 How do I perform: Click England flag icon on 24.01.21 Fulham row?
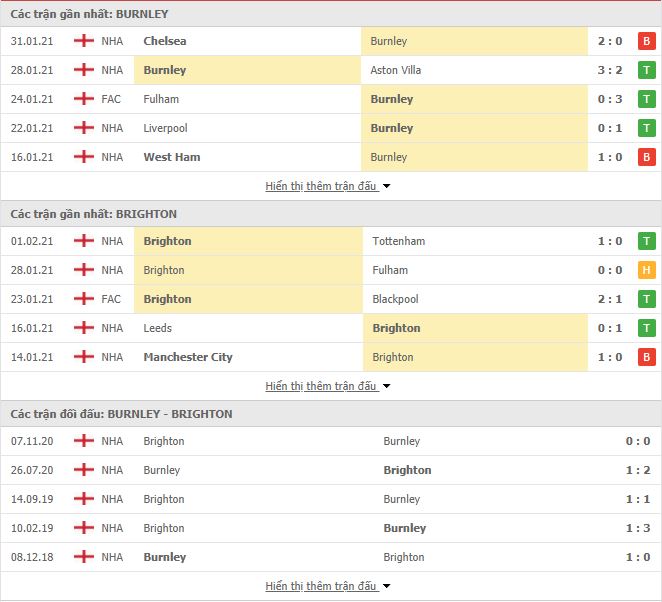[x=84, y=99]
